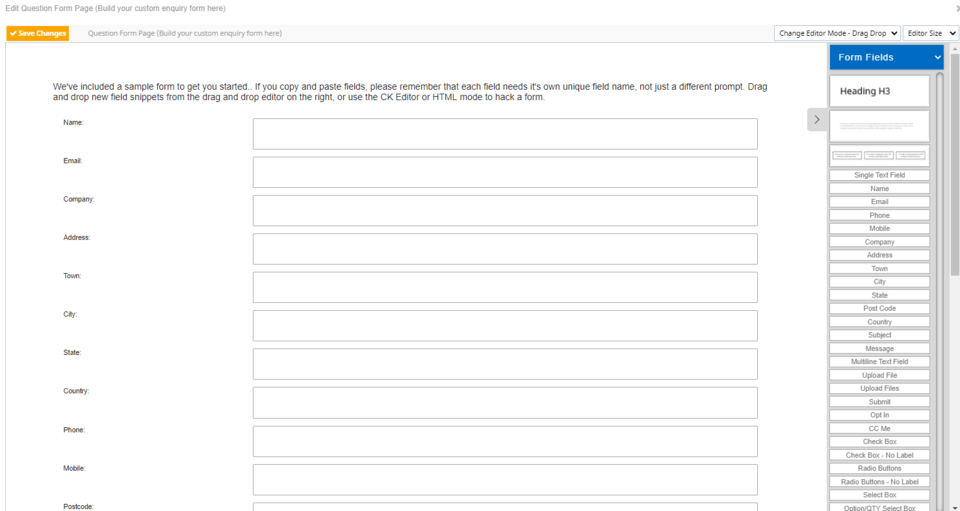Click the "Mobile:" label in the form

tap(74, 468)
